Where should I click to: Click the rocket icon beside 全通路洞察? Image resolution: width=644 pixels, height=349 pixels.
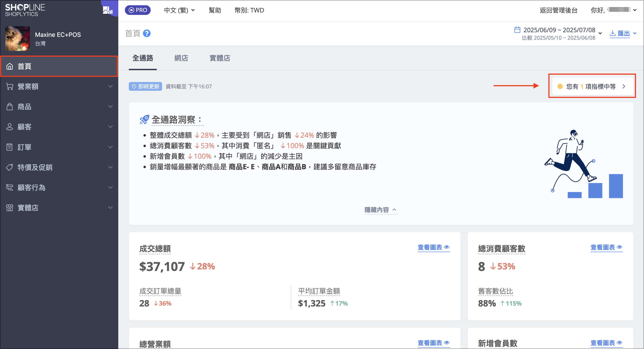click(x=145, y=120)
